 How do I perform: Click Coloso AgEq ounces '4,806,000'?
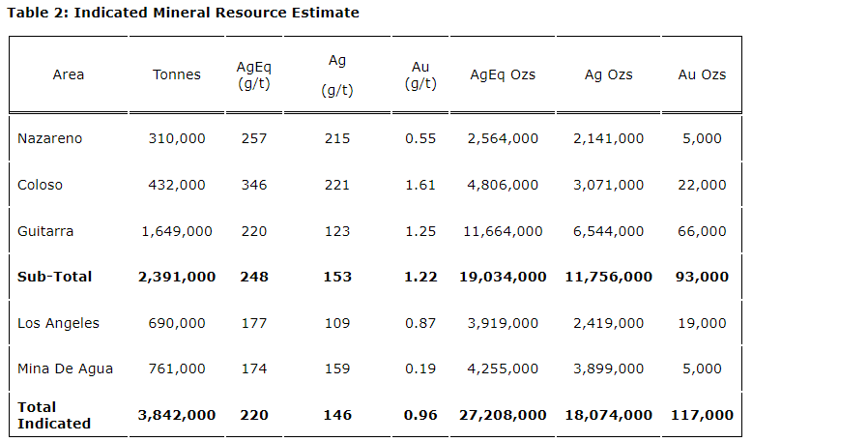503,185
